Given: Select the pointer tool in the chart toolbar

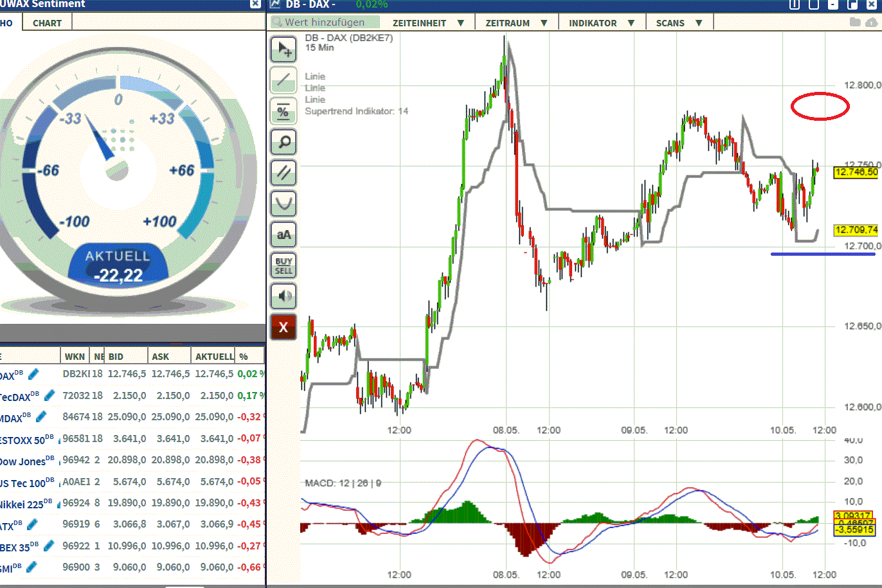Looking at the screenshot, I should click(283, 49).
